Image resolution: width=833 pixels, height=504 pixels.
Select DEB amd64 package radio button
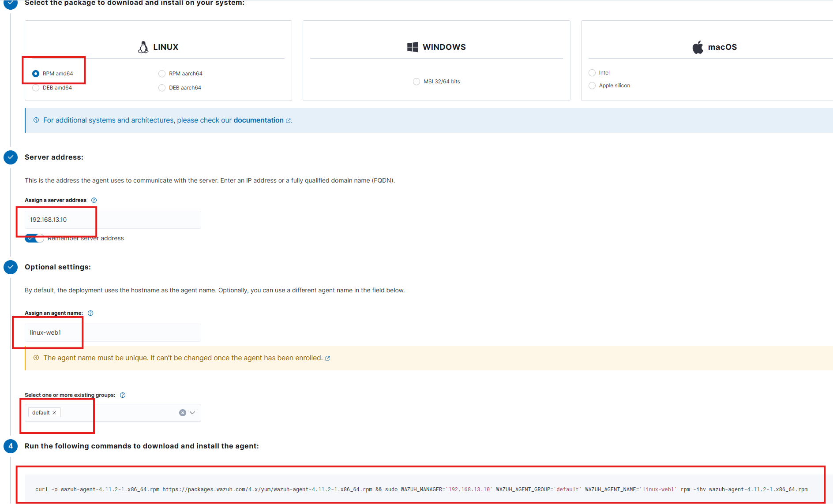tap(36, 88)
